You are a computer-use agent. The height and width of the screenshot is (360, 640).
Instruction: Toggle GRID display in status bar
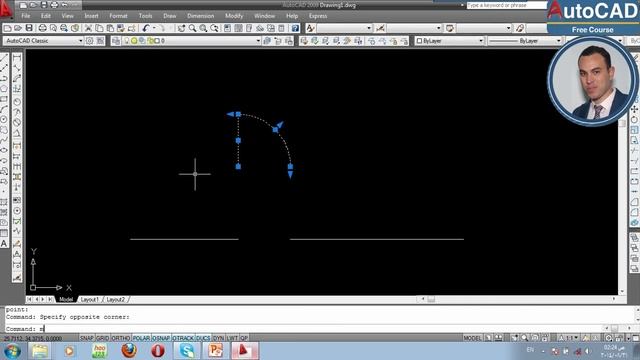[102, 338]
